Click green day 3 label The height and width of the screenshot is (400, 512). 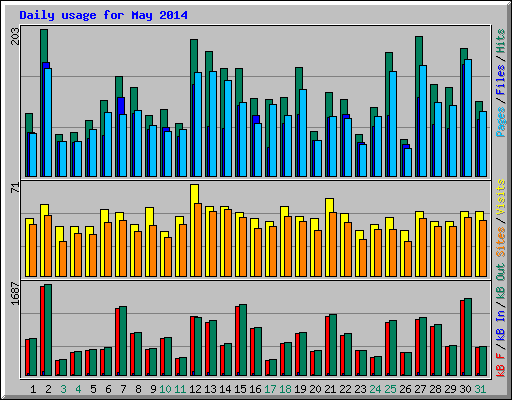click(x=63, y=389)
